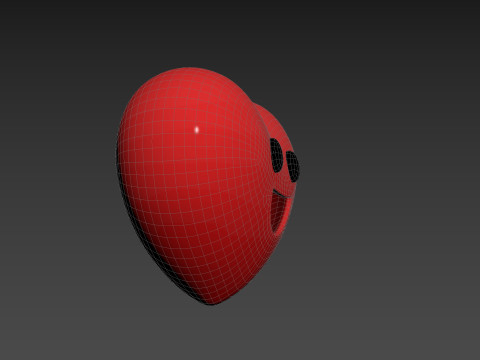Click the heart's smiling mouth opening
Screen dimensions: 480x360
click(x=280, y=212)
